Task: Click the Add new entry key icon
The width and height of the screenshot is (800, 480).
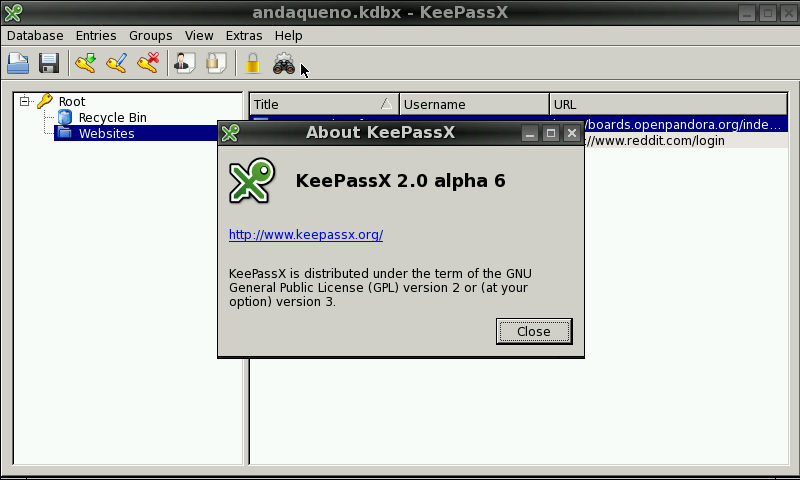Action: pos(86,63)
